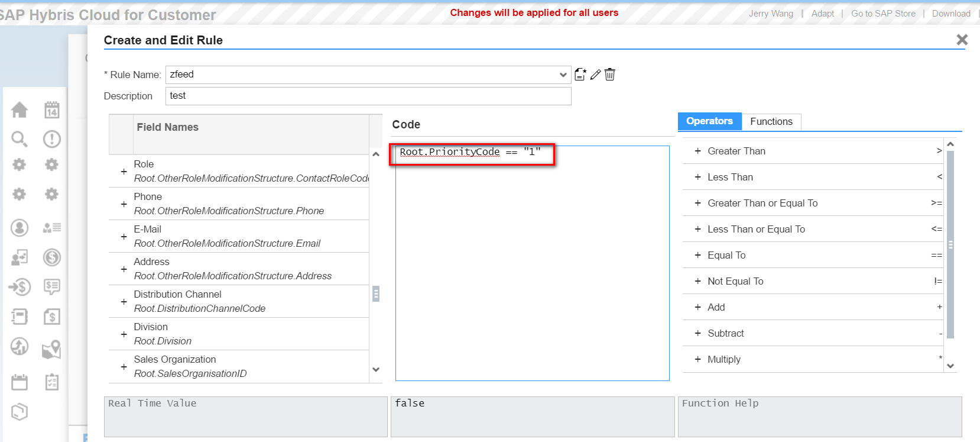Click up arrow of Operators list scrollbar
The width and height of the screenshot is (980, 442).
tap(950, 144)
